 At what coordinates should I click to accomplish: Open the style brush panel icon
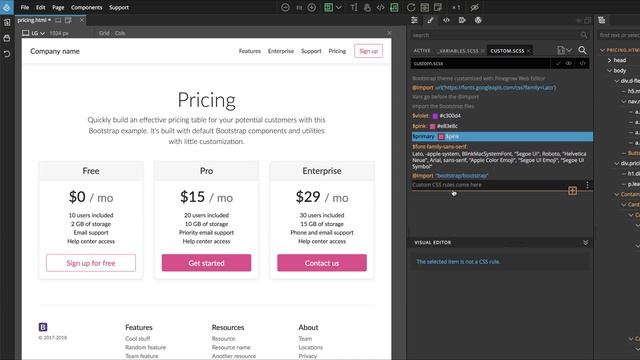tap(430, 20)
